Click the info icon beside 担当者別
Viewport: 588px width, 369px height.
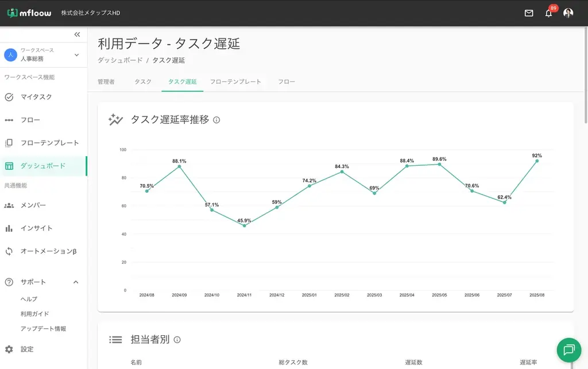click(177, 340)
